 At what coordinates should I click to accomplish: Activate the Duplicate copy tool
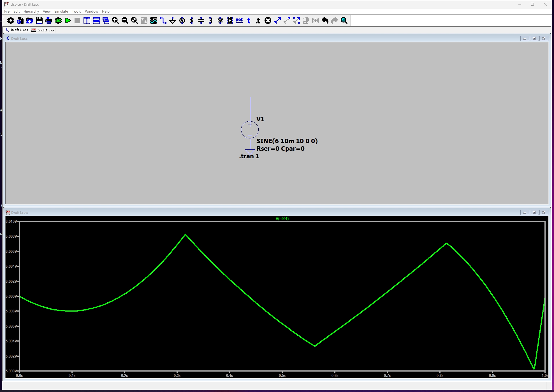pos(277,20)
